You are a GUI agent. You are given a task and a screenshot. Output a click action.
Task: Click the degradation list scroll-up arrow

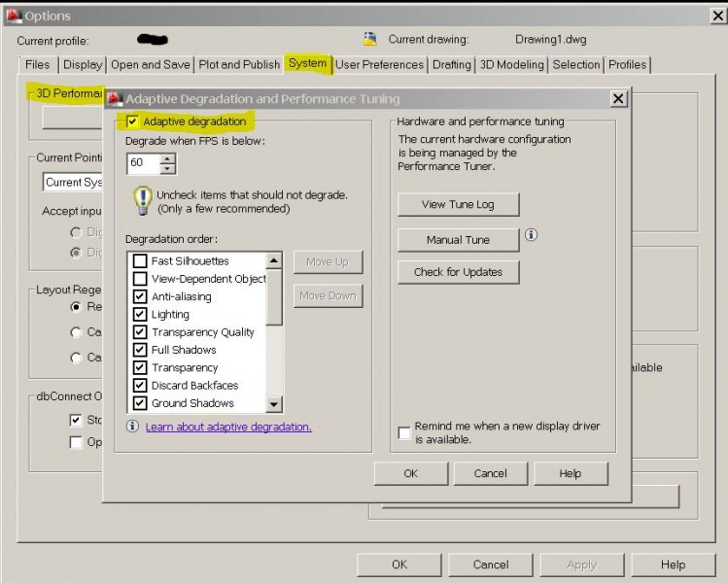pos(274,260)
